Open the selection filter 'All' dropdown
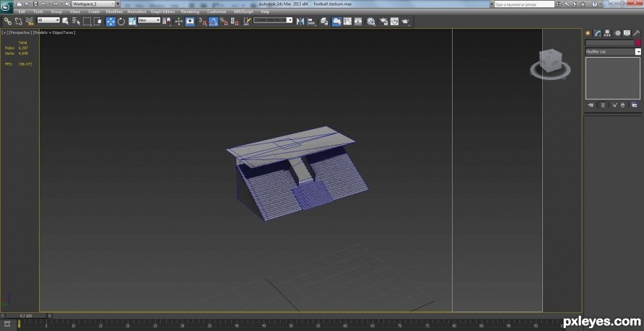The image size is (644, 331). pyautogui.click(x=48, y=20)
